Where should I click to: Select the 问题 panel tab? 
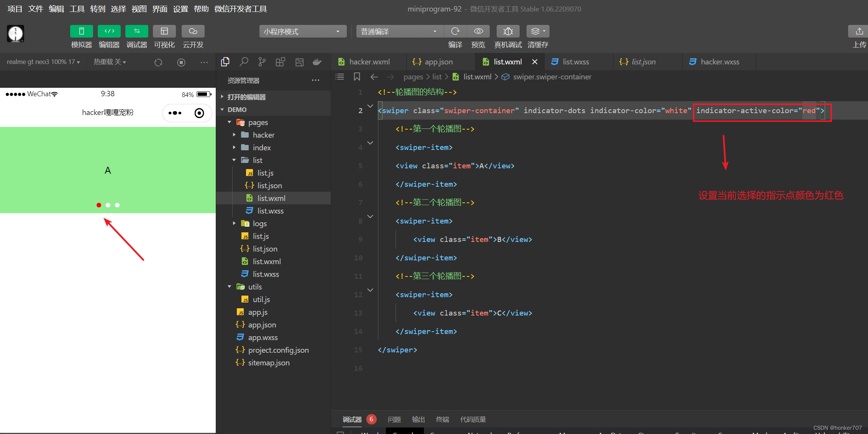394,419
